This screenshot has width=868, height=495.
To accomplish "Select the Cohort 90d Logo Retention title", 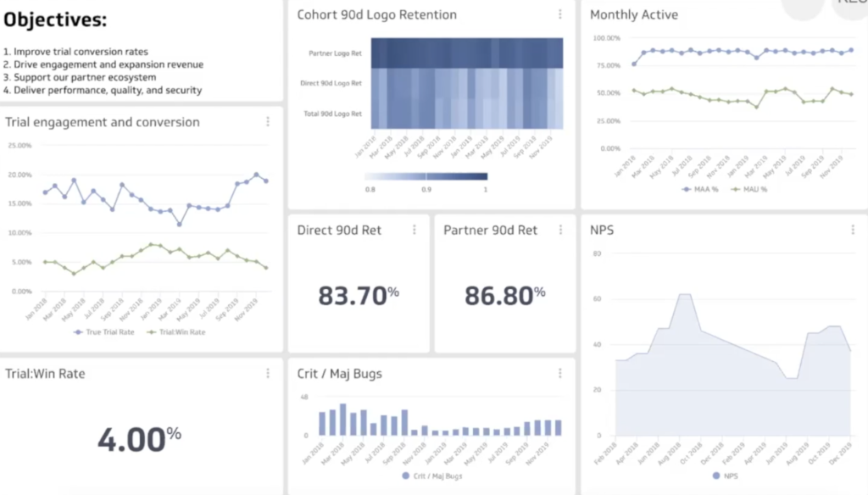I will click(x=376, y=14).
